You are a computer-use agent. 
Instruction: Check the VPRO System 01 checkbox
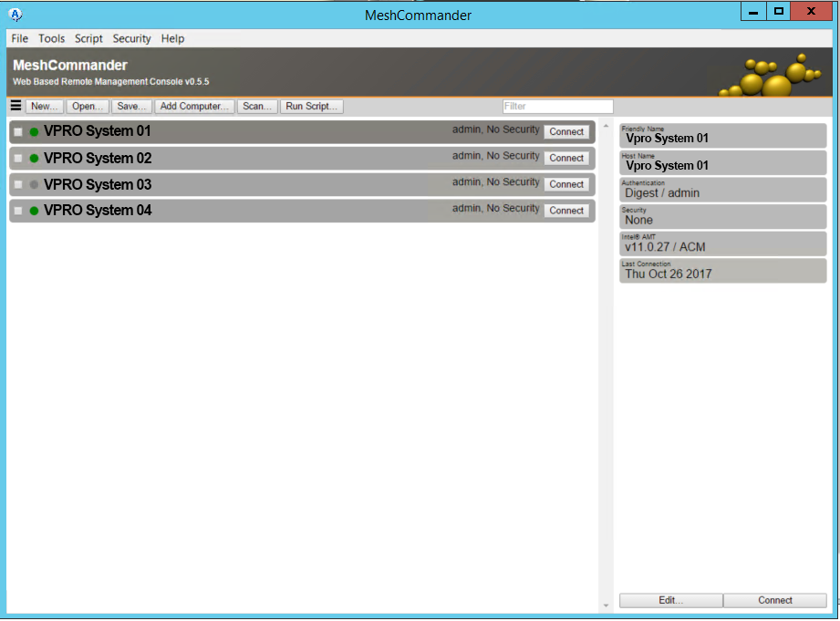(16, 131)
